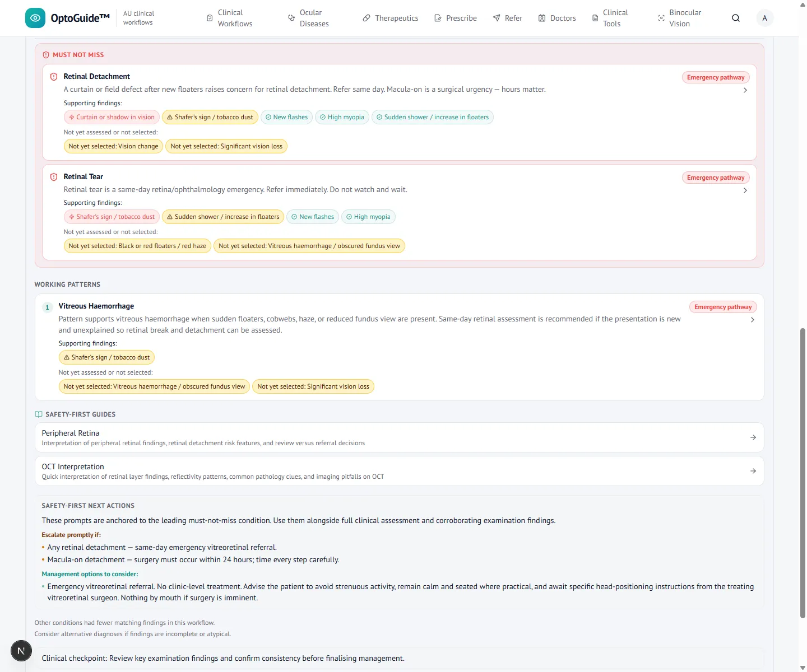807x672 pixels.
Task: Click the Retinal Tear shield alert icon
Action: coord(54,177)
